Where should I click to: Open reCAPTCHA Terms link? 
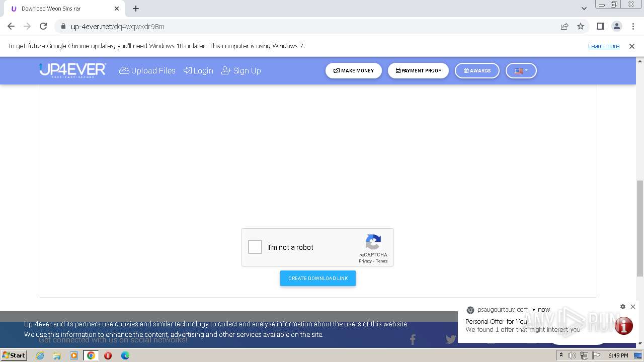pyautogui.click(x=382, y=261)
